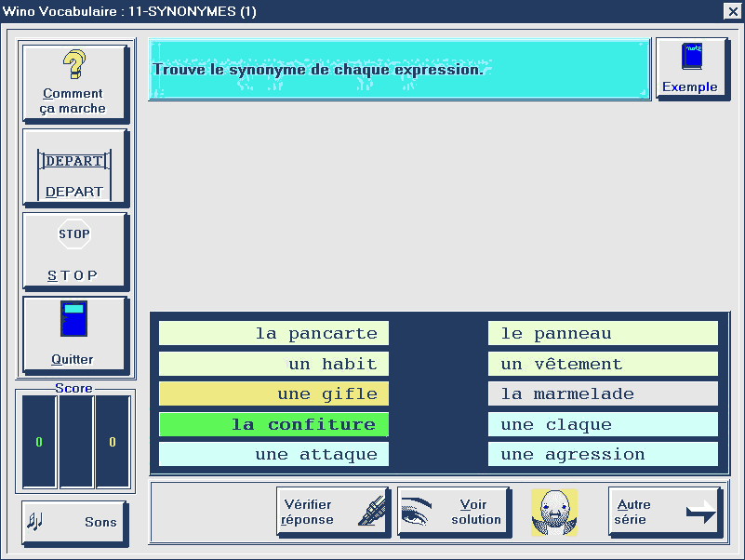Pick 'une claque' in right column

point(603,424)
